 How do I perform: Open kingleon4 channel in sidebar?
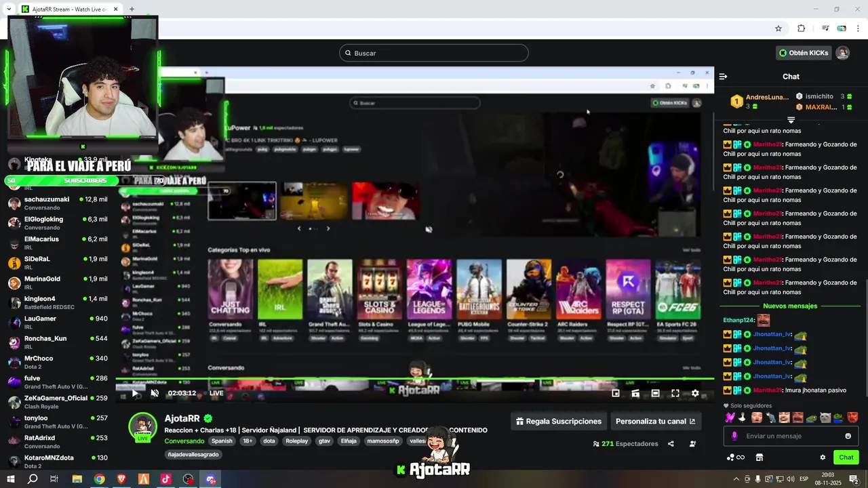click(58, 302)
